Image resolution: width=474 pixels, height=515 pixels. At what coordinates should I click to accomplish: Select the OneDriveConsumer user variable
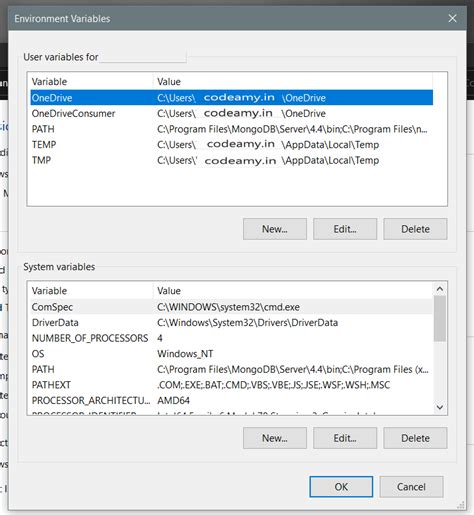coord(232,113)
